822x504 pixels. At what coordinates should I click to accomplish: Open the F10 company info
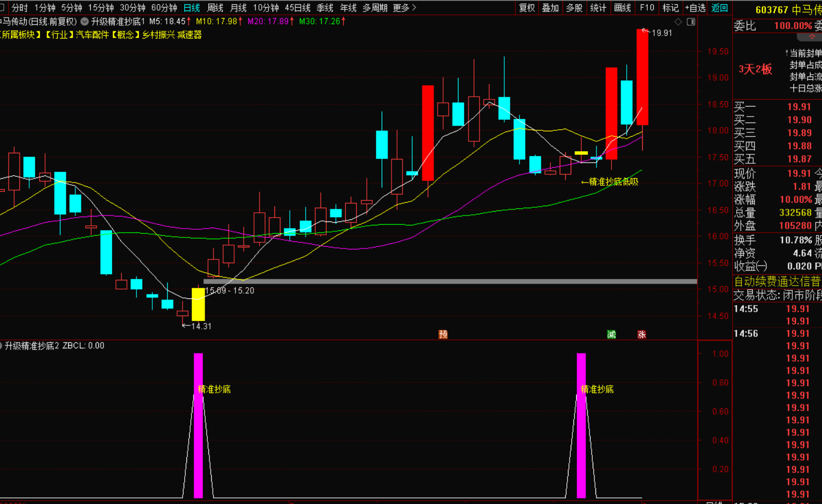[647, 8]
